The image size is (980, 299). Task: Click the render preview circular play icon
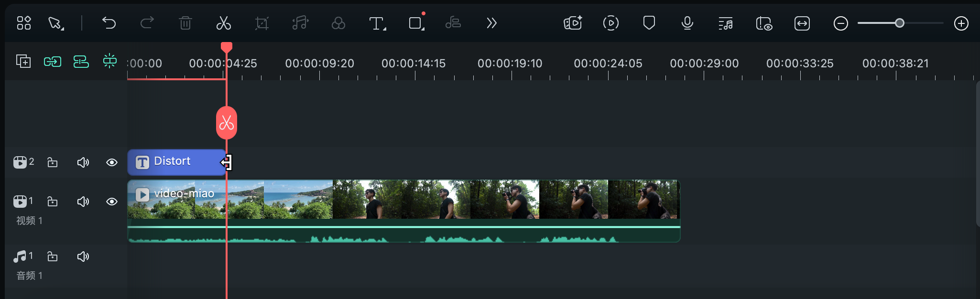(x=611, y=23)
